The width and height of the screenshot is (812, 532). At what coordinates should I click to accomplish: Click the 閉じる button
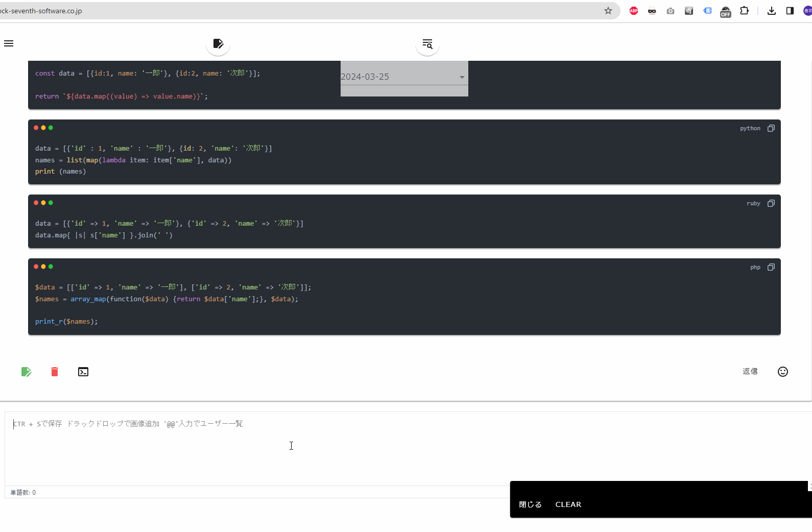(530, 504)
